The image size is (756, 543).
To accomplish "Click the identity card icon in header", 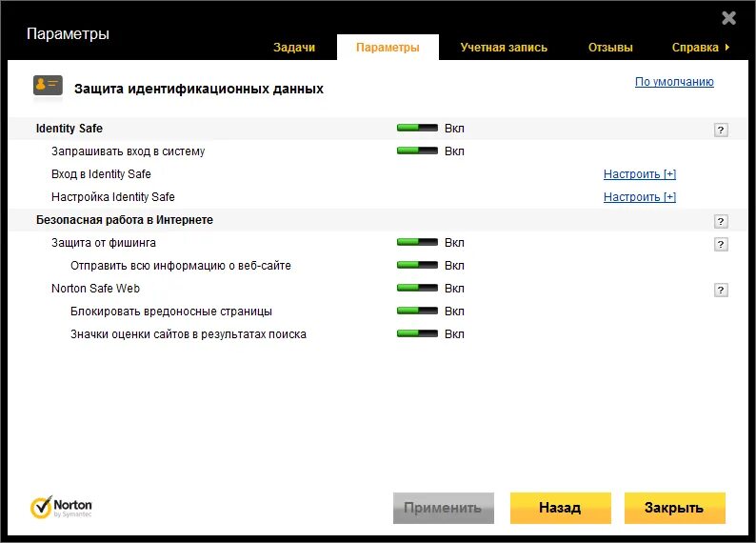I will (48, 86).
